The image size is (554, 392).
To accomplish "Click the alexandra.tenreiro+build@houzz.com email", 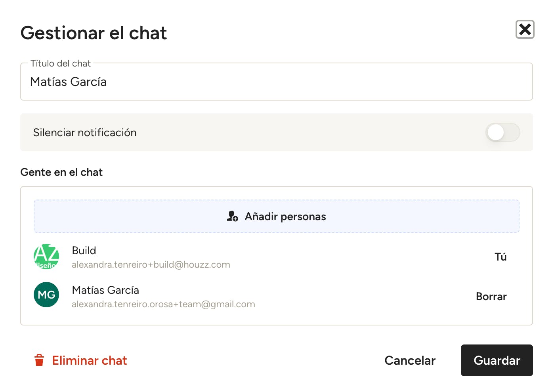I will 151,265.
